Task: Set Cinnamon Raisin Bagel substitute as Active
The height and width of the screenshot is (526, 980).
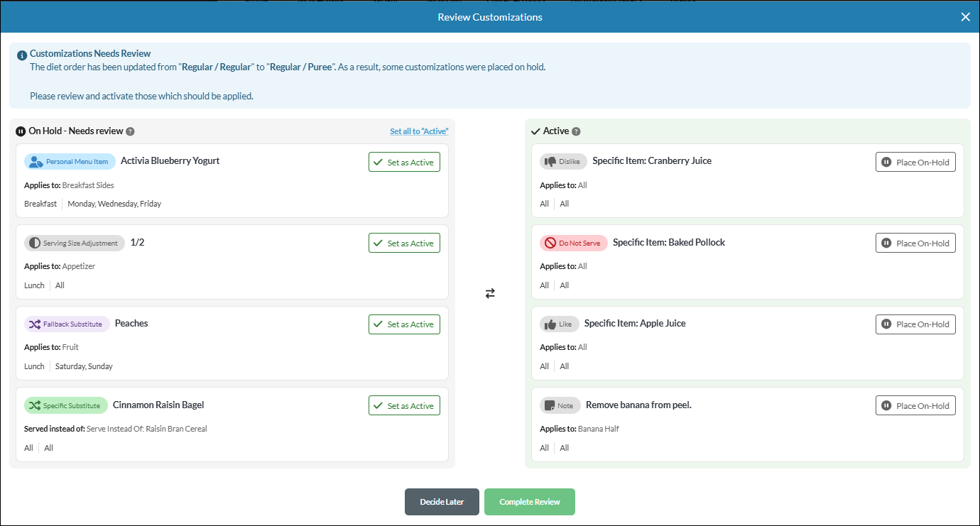Action: point(404,405)
